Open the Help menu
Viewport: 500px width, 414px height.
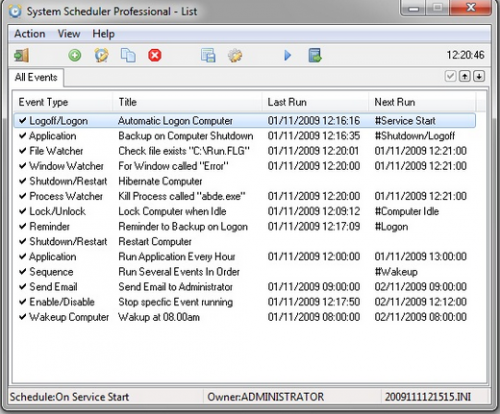[x=104, y=34]
